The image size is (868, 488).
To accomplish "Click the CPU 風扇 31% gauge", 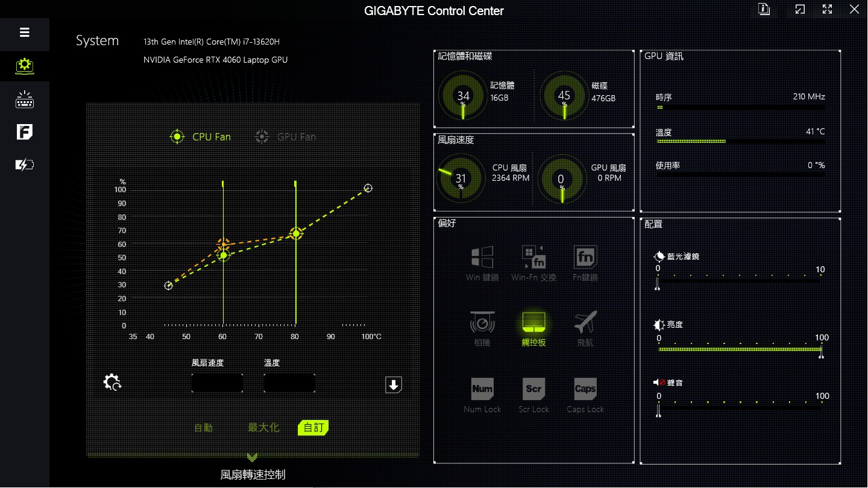I will [461, 178].
